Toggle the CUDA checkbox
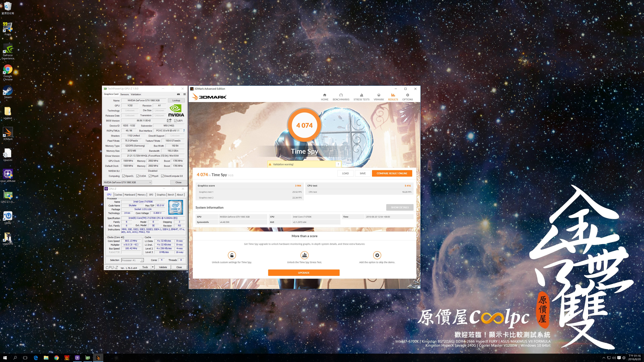Image resolution: width=644 pixels, height=362 pixels. (138, 176)
